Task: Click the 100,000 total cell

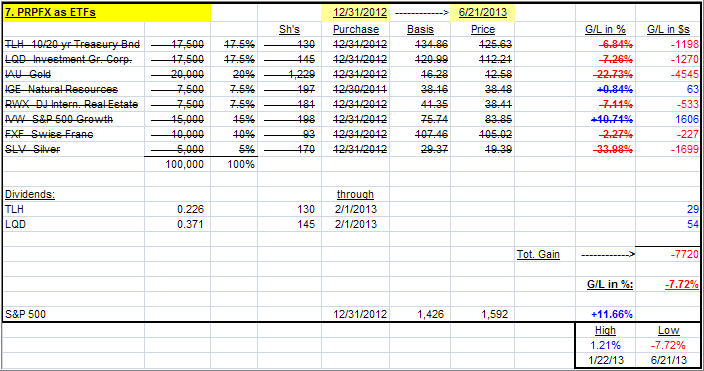Action: (x=184, y=164)
